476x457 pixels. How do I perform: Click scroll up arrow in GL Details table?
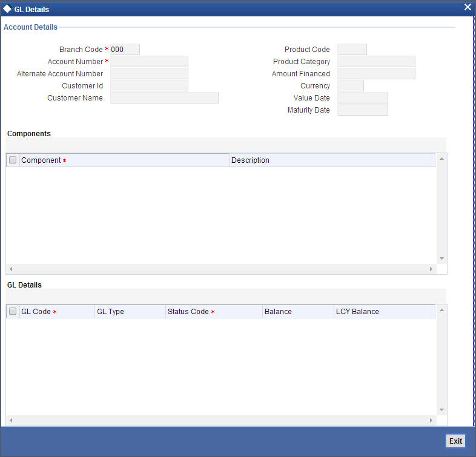coord(441,310)
